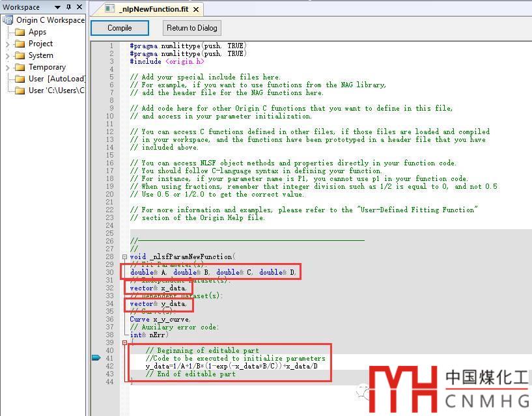Click the file icon on the editor tab

point(109,9)
